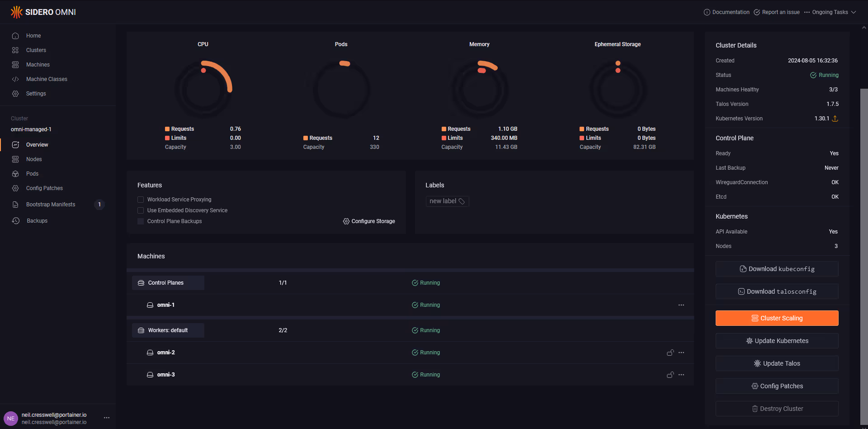Go to Clusters menu item
Viewport: 868px width, 429px height.
[x=36, y=50]
